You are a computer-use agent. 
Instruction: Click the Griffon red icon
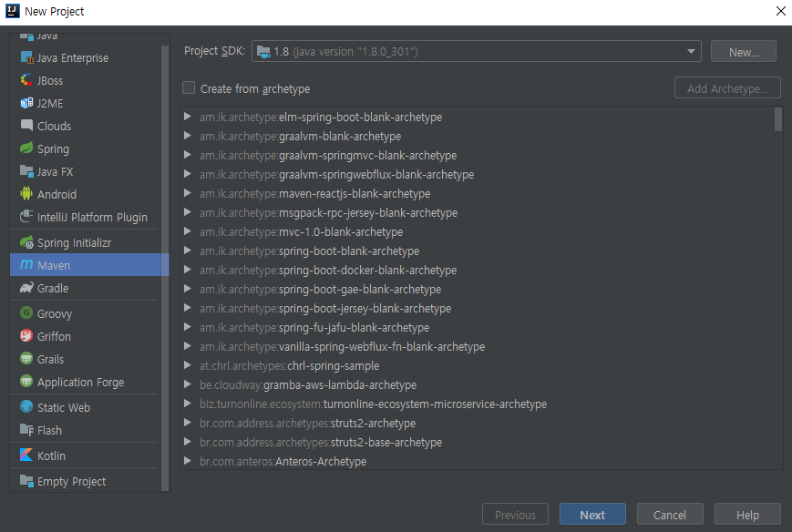26,335
